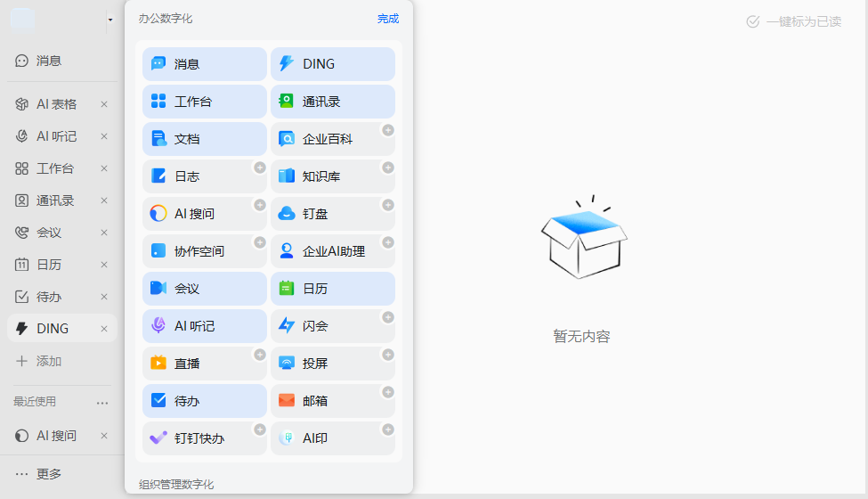Click the profile avatar
The height and width of the screenshot is (499, 868).
click(x=22, y=20)
